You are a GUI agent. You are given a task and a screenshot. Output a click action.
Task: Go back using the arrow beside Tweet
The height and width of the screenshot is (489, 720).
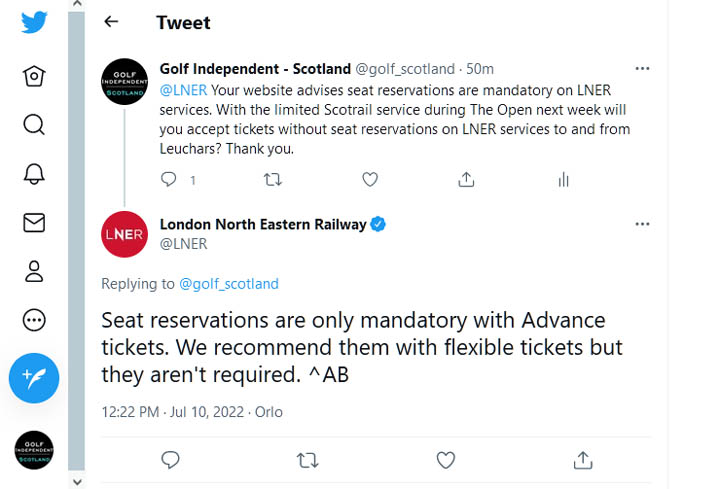coord(111,22)
